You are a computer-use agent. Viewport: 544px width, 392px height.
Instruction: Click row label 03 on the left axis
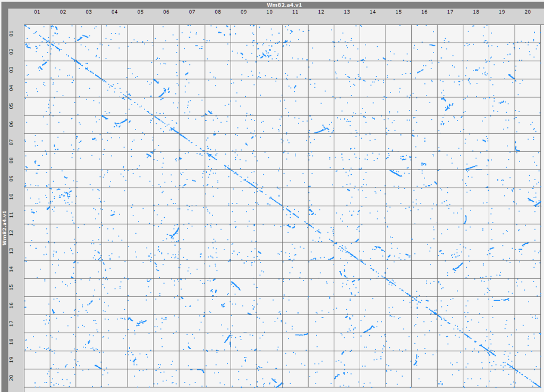tap(12, 70)
